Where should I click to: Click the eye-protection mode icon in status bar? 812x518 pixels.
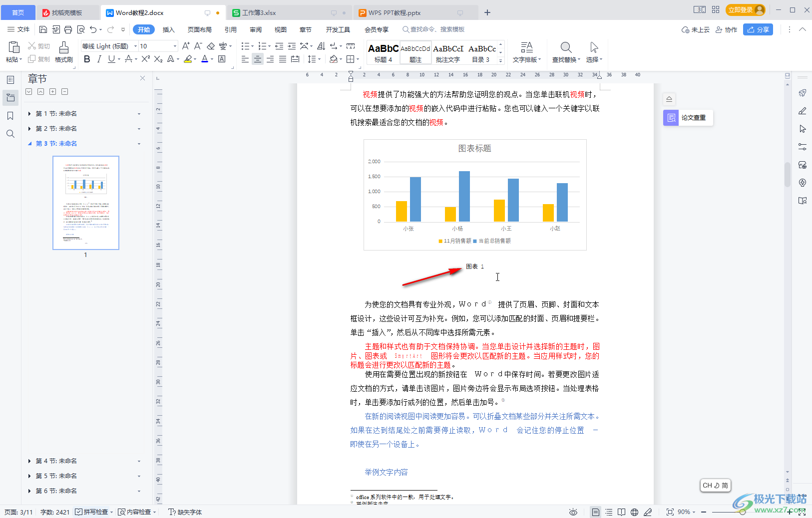pos(573,512)
